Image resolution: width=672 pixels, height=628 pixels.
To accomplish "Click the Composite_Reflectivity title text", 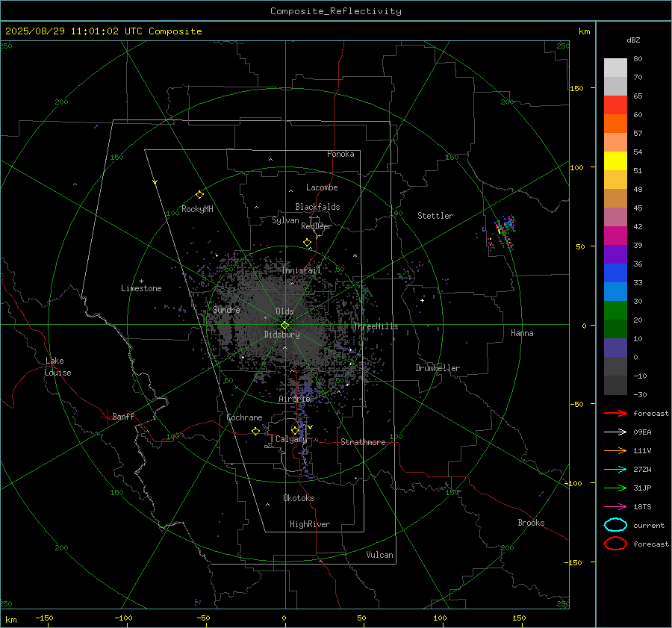I will coord(335,11).
